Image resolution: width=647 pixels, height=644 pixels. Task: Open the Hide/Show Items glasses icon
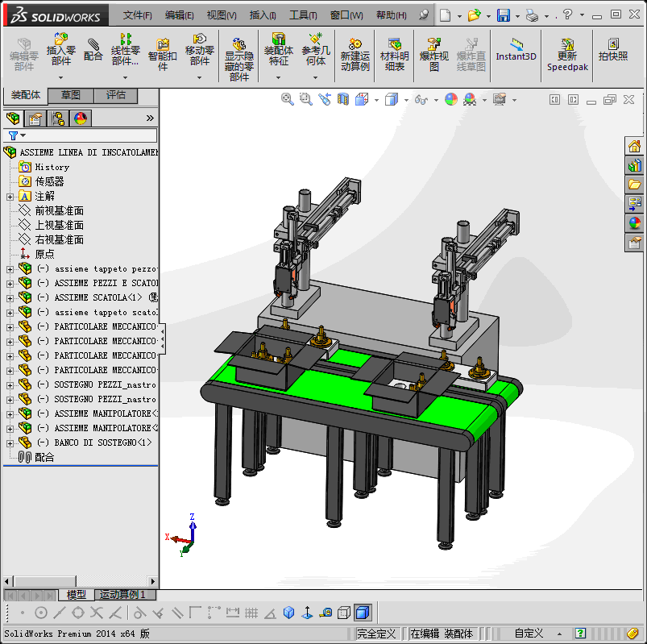[x=421, y=99]
